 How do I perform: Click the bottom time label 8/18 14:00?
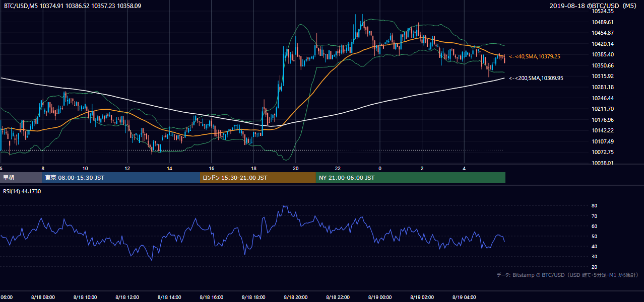pyautogui.click(x=168, y=297)
